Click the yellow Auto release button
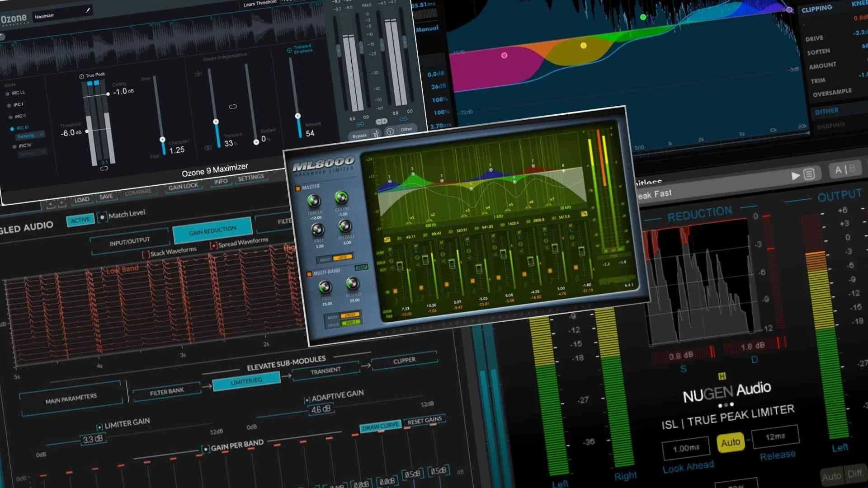This screenshot has height=488, width=868. pyautogui.click(x=731, y=442)
